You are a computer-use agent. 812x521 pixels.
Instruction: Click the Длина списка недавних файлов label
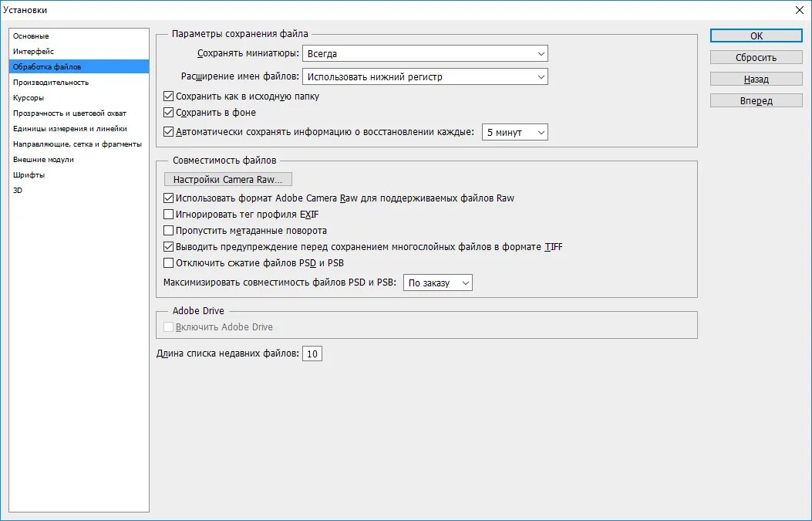pyautogui.click(x=227, y=354)
